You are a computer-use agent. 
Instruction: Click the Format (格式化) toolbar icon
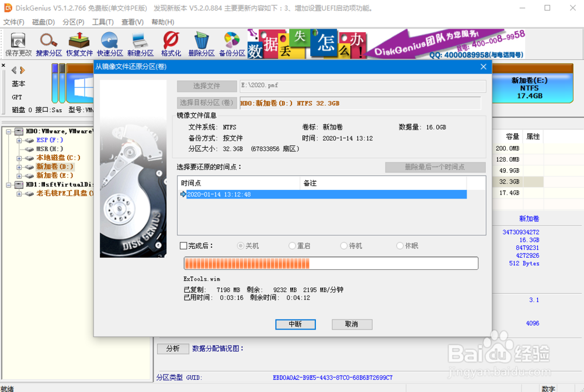(x=171, y=44)
